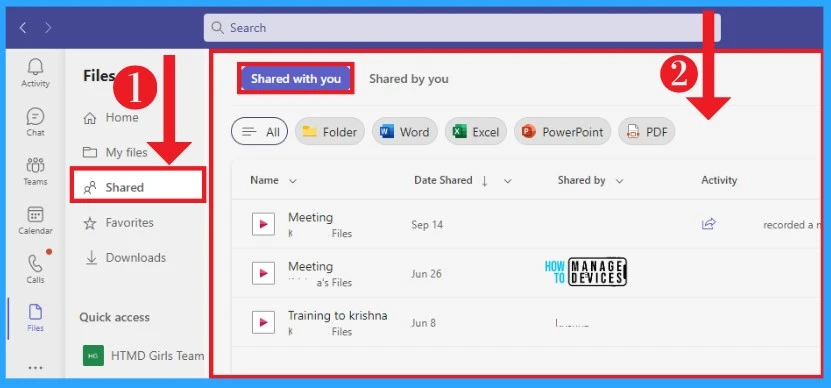The width and height of the screenshot is (831, 388).
Task: Select the All filter chip
Action: click(259, 131)
